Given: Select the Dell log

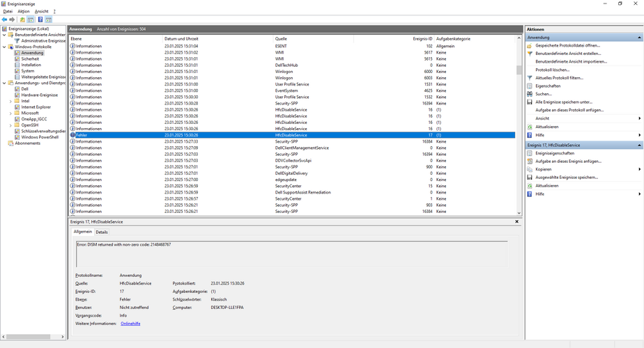Looking at the screenshot, I should [x=24, y=88].
